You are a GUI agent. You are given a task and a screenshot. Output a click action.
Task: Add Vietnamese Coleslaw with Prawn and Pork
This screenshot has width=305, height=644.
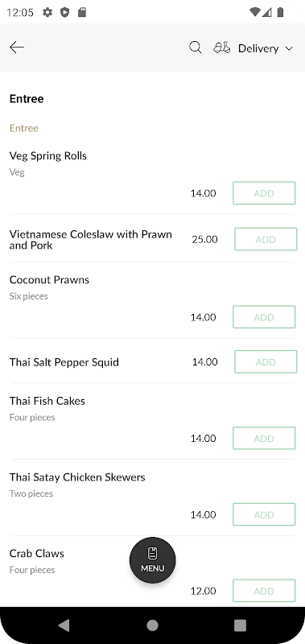(x=266, y=239)
